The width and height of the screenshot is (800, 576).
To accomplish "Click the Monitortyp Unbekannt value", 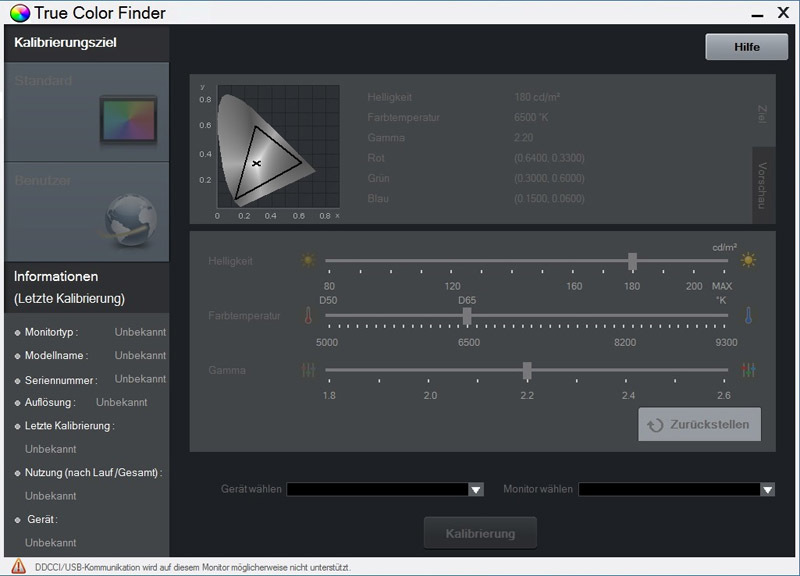I will click(x=140, y=332).
